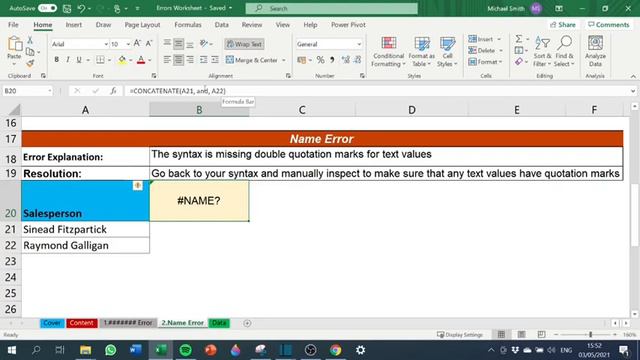Click Middle Align icon
The width and height of the screenshot is (640, 360).
tap(178, 43)
